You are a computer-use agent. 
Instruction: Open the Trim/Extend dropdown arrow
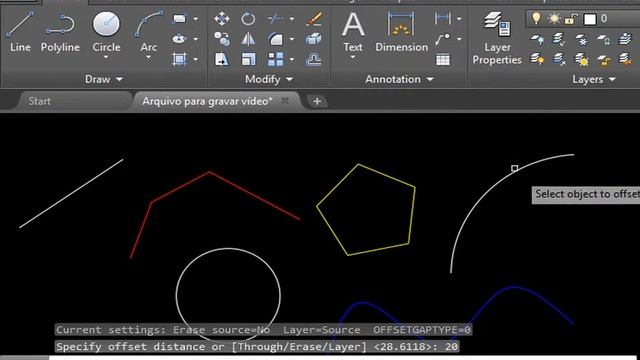point(291,19)
